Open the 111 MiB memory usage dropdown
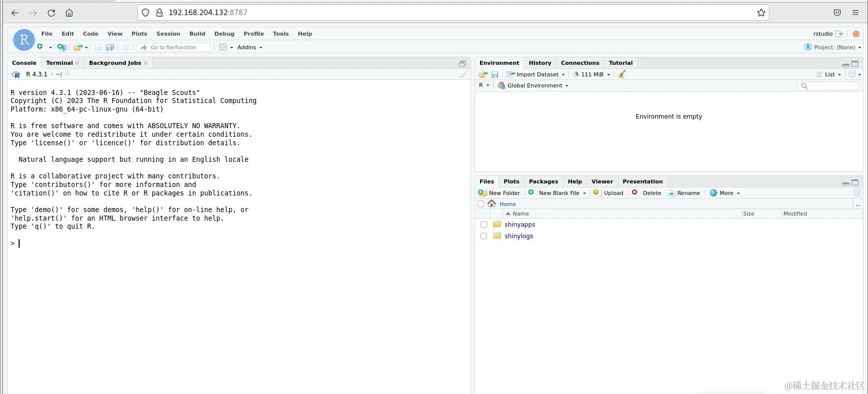868x394 pixels. pos(592,74)
